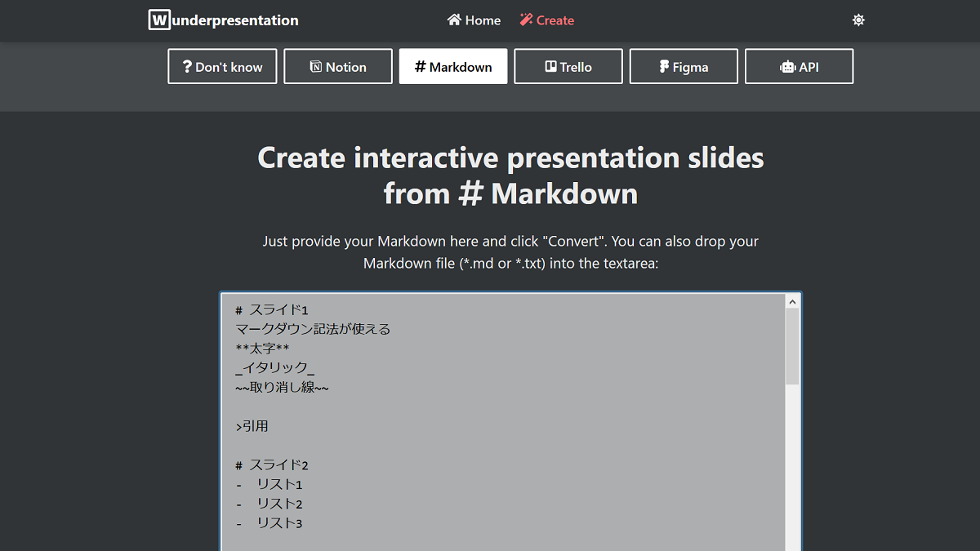Click the scrollbar up arrow in the textarea
Image resolution: width=980 pixels, height=551 pixels.
pyautogui.click(x=792, y=301)
